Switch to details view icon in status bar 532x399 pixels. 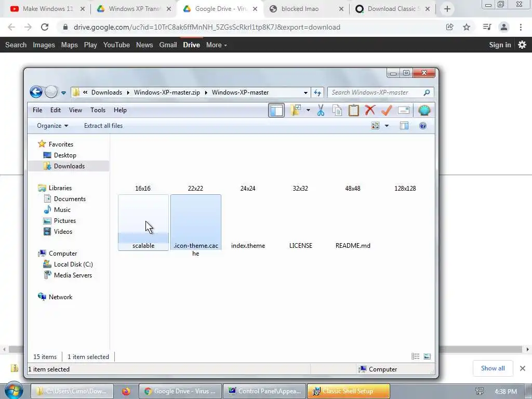(415, 356)
